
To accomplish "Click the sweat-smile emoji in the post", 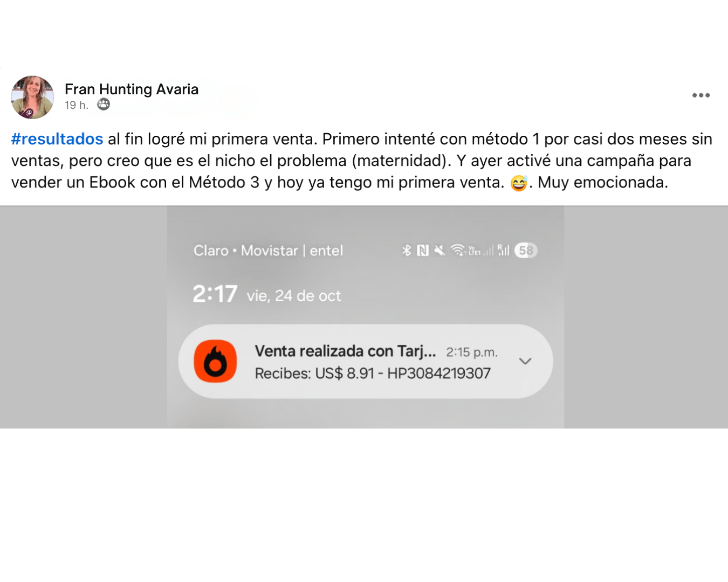I will click(519, 183).
